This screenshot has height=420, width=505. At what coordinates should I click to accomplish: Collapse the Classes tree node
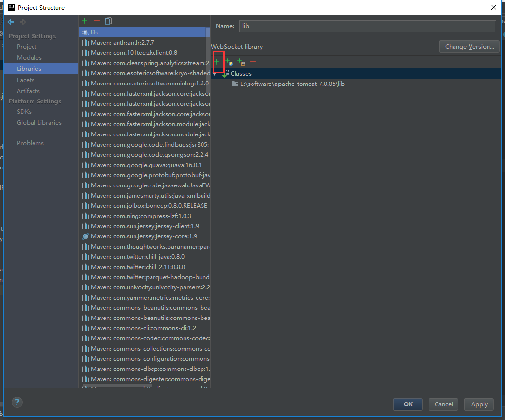click(215, 74)
